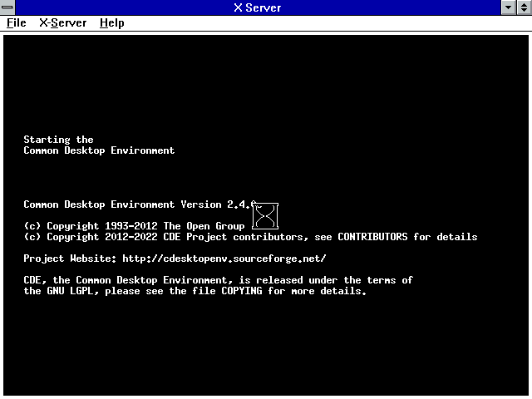The image size is (532, 399).
Task: Click the line 'is released under the terms of'
Action: click(218, 280)
